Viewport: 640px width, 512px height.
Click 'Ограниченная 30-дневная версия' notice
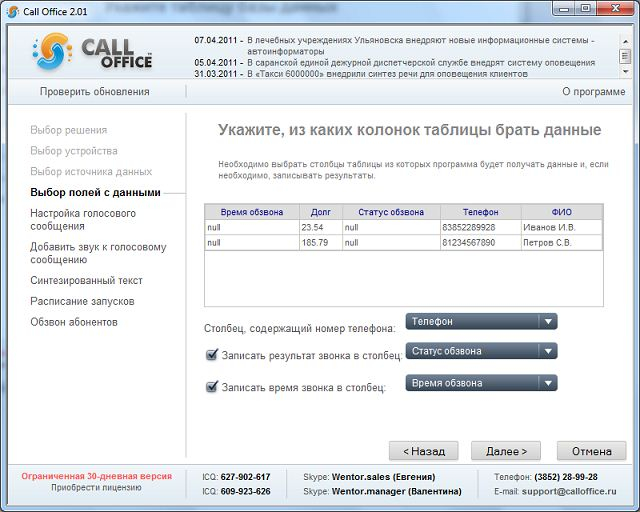pyautogui.click(x=97, y=476)
